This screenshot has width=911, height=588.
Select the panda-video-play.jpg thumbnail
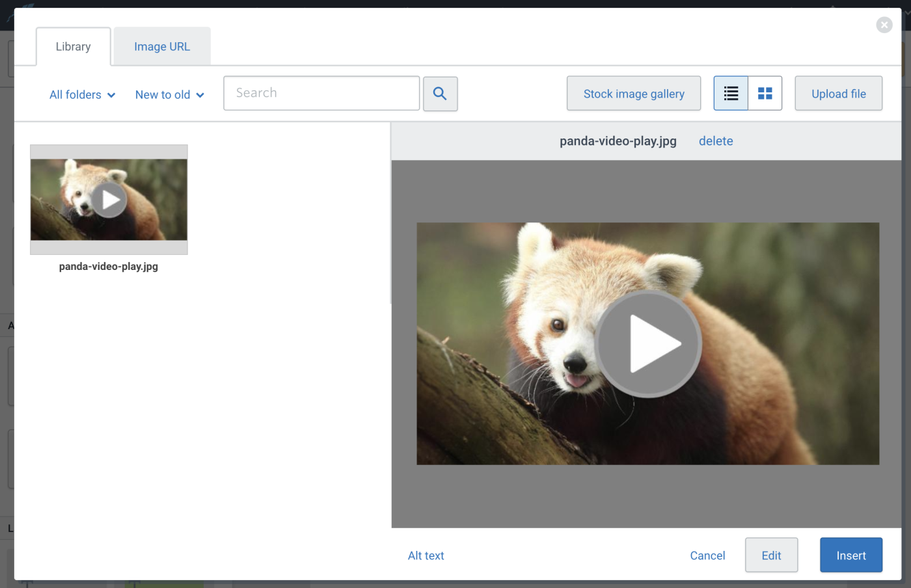click(x=109, y=200)
